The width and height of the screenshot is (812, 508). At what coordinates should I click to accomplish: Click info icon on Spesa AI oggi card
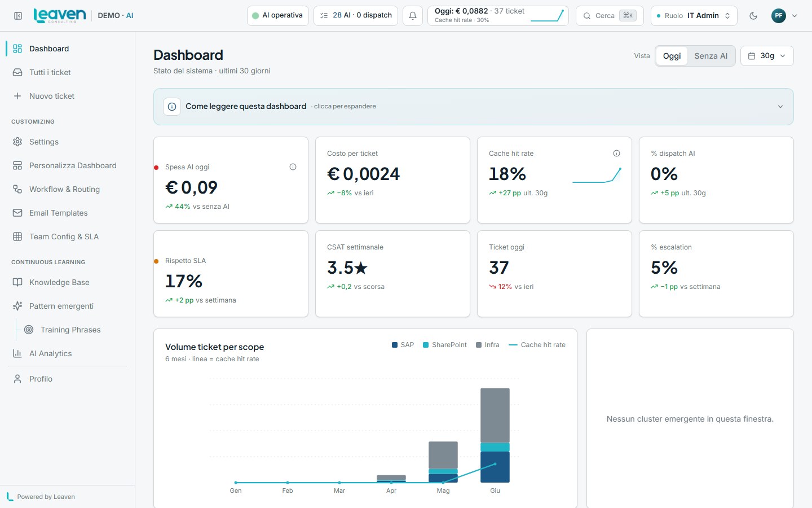click(293, 167)
